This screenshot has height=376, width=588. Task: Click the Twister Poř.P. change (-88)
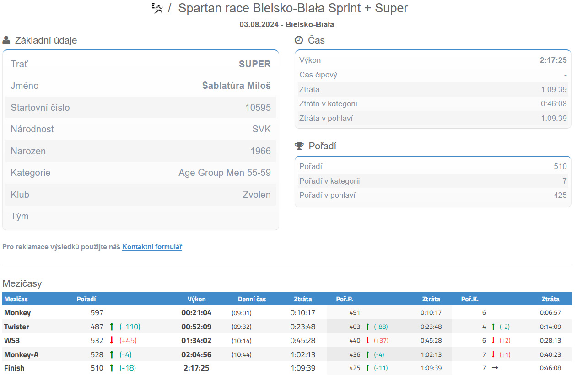point(381,327)
